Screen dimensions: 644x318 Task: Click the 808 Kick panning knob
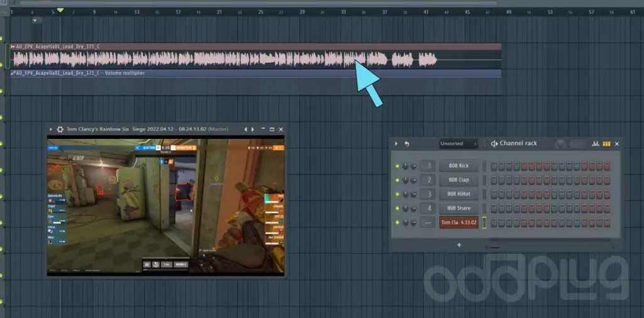406,166
